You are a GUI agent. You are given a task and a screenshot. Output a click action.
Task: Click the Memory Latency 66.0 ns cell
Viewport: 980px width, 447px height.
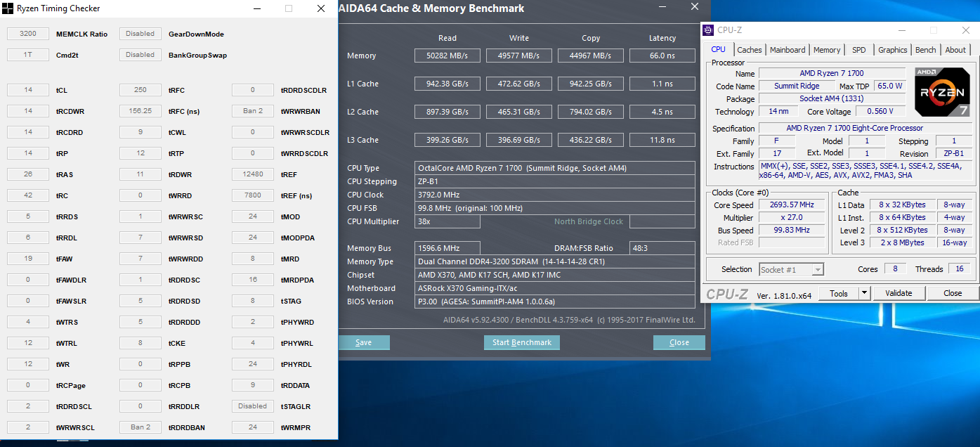tap(662, 56)
